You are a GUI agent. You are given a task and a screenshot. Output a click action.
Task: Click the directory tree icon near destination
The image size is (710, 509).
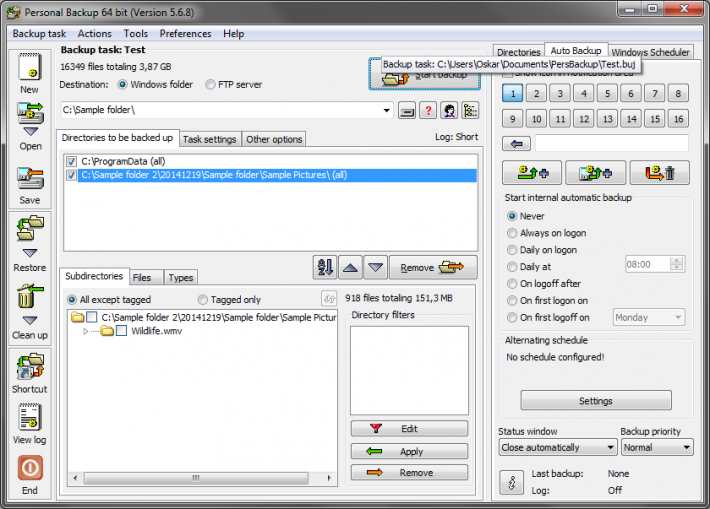click(470, 110)
